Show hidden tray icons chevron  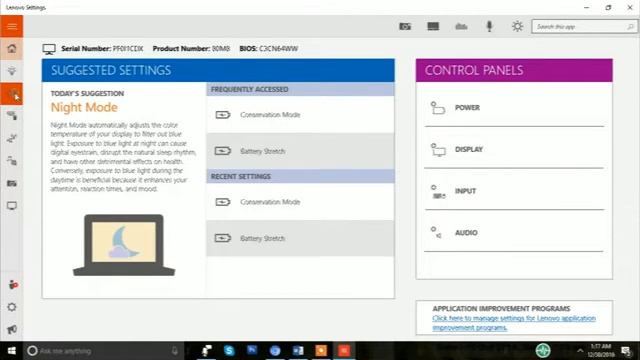pos(580,351)
